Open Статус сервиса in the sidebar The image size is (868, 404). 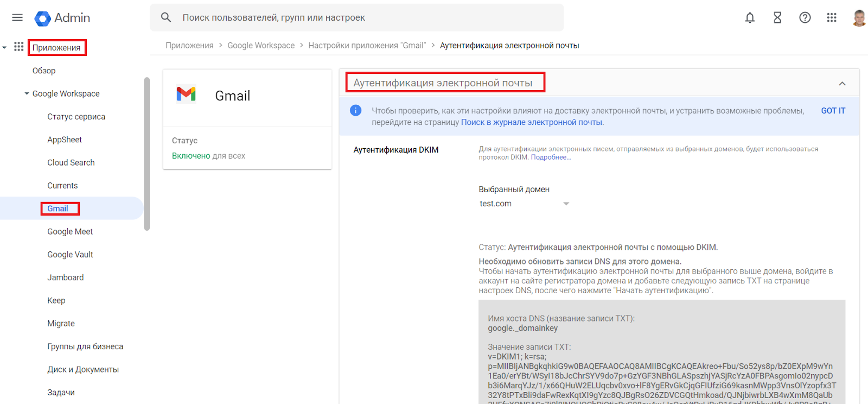pyautogui.click(x=76, y=117)
